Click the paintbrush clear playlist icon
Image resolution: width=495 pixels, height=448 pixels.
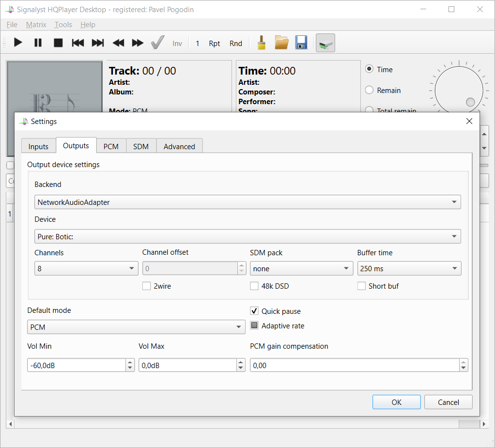tap(261, 43)
